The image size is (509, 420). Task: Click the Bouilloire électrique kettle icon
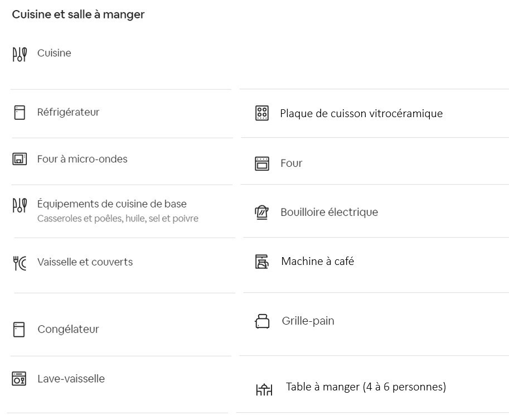(x=261, y=213)
